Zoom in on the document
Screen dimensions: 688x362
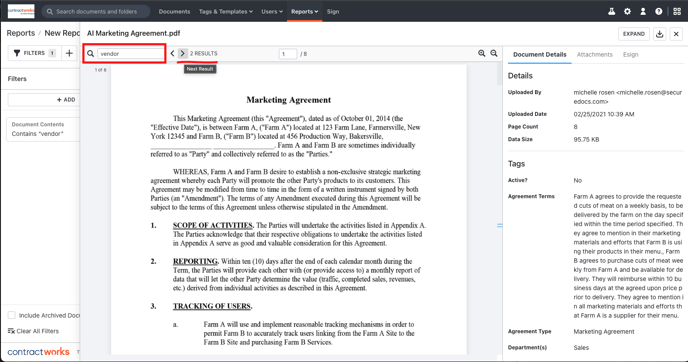click(482, 54)
